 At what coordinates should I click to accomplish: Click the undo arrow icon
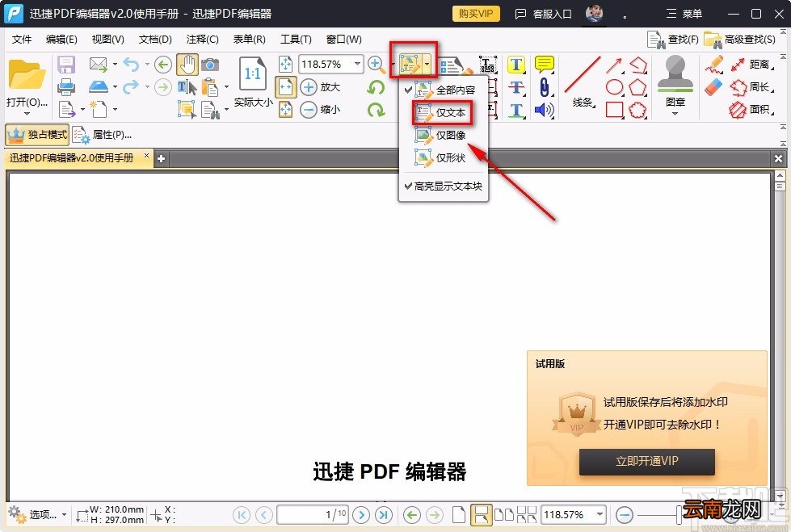click(131, 65)
